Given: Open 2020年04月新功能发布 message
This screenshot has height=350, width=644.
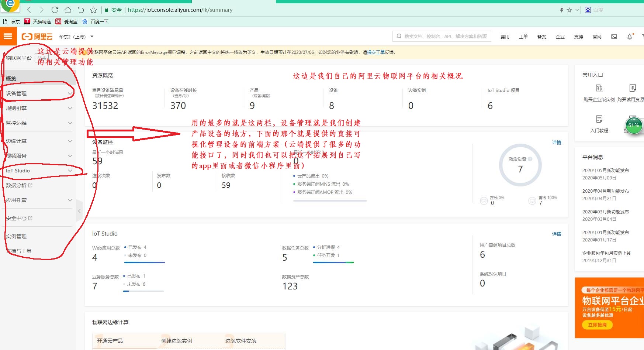Looking at the screenshot, I should [605, 191].
